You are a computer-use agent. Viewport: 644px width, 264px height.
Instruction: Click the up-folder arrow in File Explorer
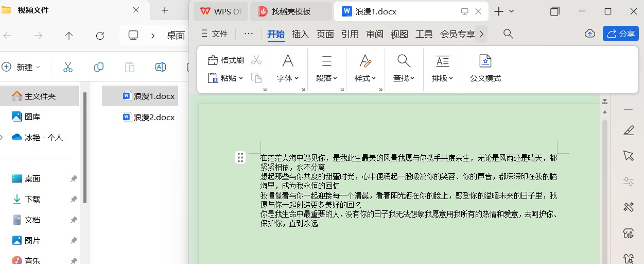coord(69,36)
